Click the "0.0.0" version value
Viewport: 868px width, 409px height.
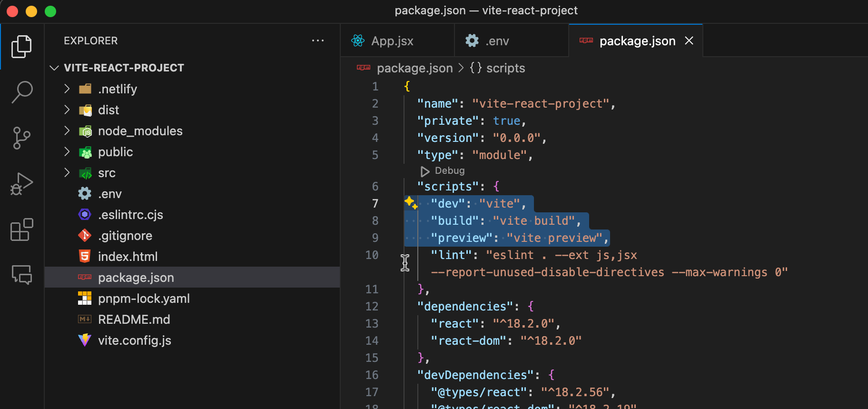(517, 138)
